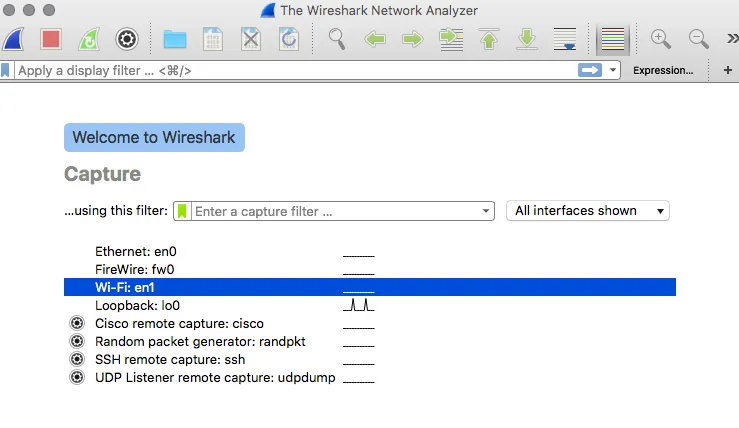Save this capture file icon
The width and height of the screenshot is (739, 428).
click(213, 39)
